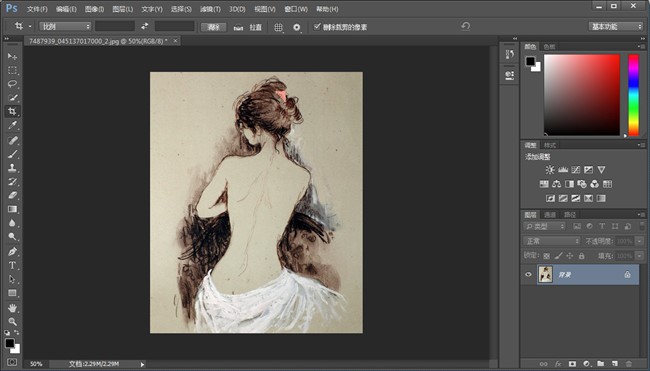This screenshot has width=650, height=371.
Task: Select the Eyedropper tool
Action: tap(12, 125)
